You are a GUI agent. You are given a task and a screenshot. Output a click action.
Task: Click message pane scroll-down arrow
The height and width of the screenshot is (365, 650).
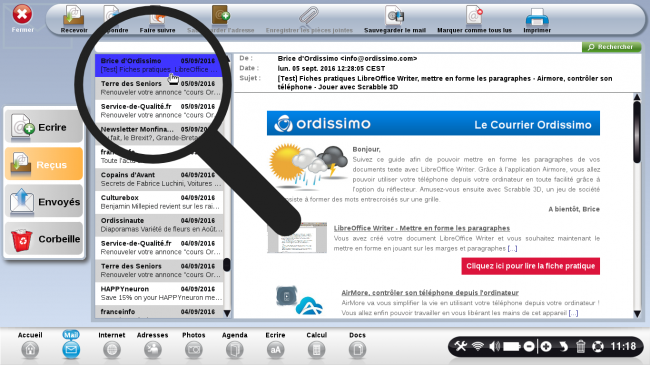click(x=637, y=314)
